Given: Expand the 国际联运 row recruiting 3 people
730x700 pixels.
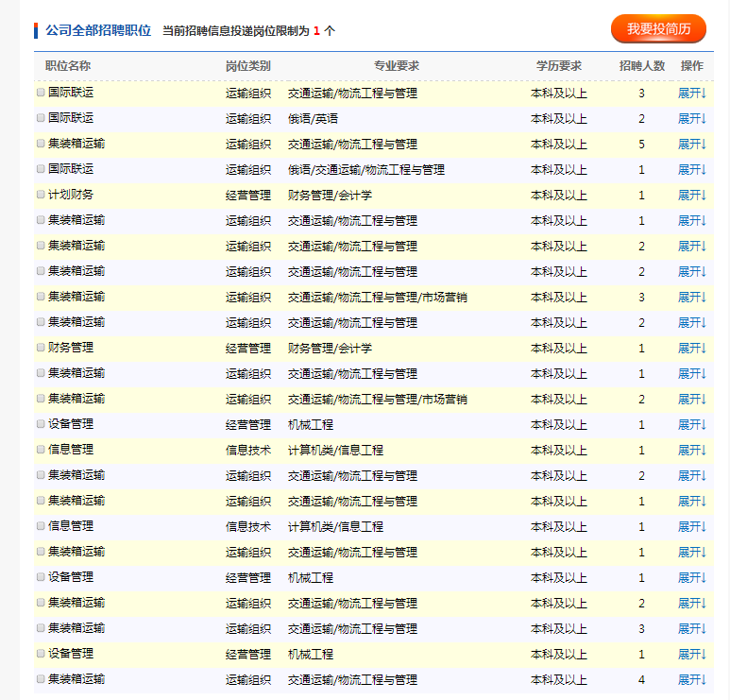Looking at the screenshot, I should pos(691,94).
